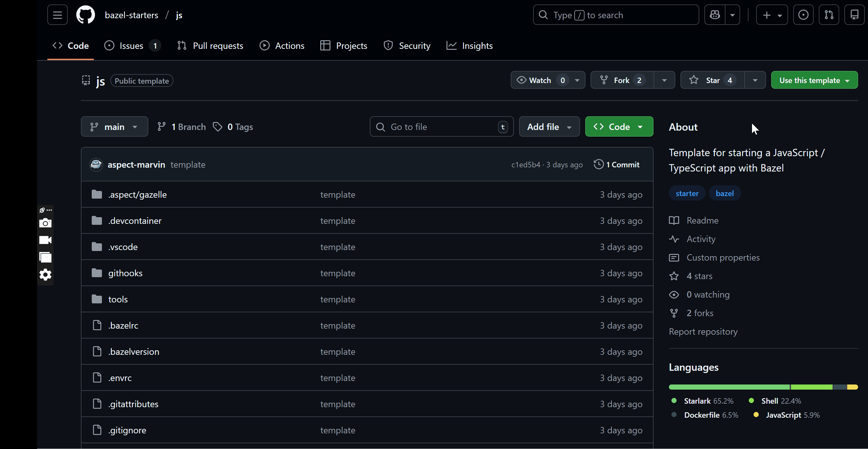868x449 pixels.
Task: Click the star icon next to 4 stars
Action: point(674,276)
